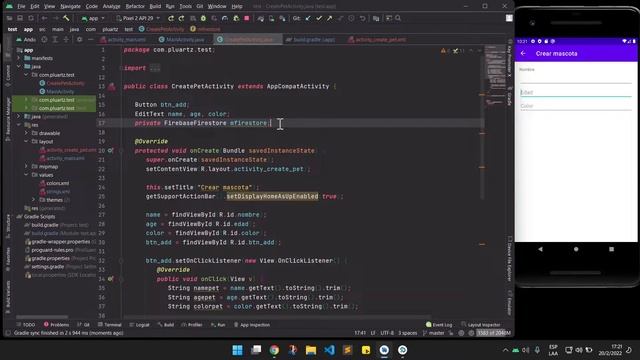Open the Layout Inspector panel
This screenshot has width=640, height=360.
(481, 325)
